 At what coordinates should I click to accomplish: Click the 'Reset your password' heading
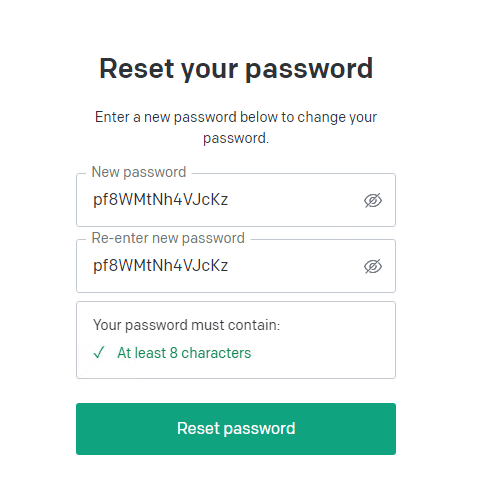236,68
